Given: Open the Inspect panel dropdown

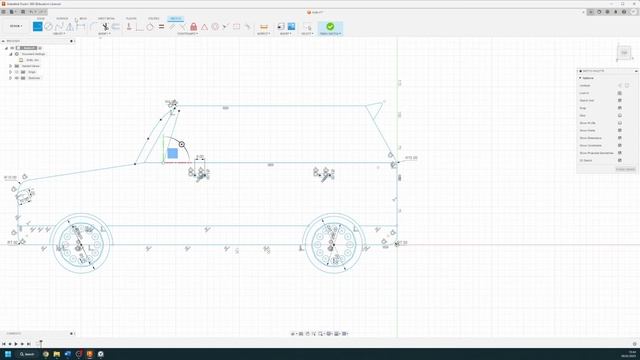Looking at the screenshot, I should 264,33.
